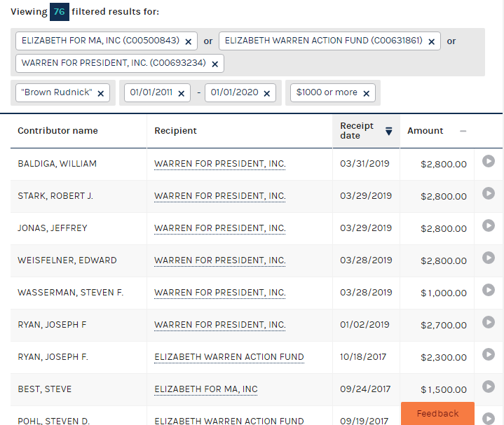Open recipient link in WASSERMAN, STEVEN F. row
This screenshot has width=504, height=425.
(220, 293)
